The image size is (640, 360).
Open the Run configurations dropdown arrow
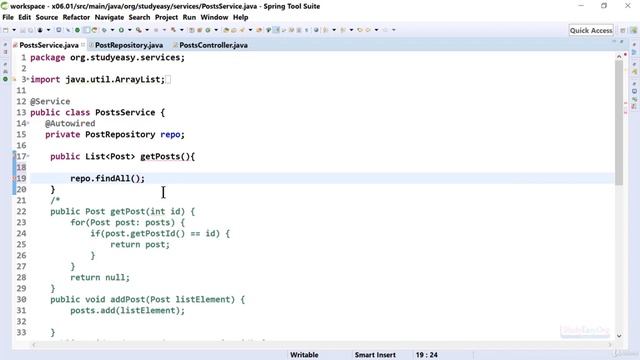130,30
